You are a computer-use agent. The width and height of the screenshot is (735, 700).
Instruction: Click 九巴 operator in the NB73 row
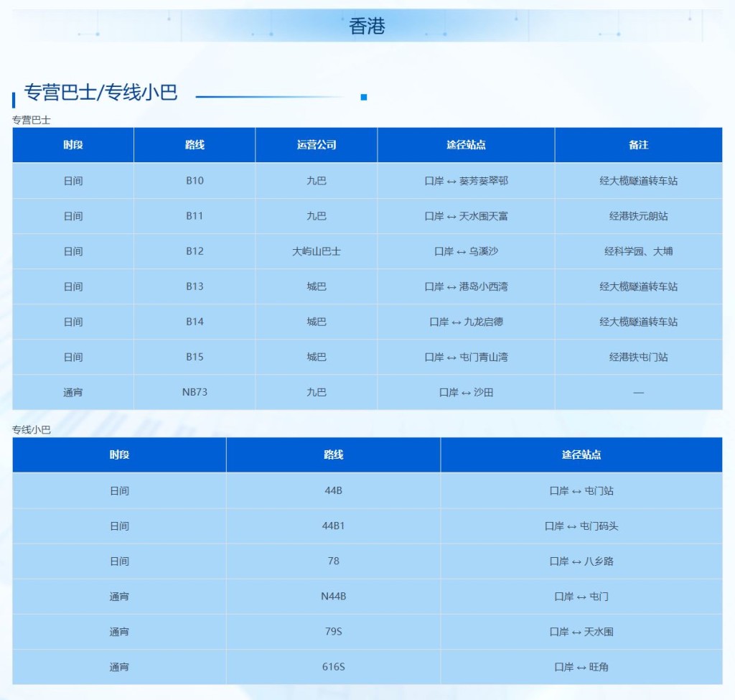[x=317, y=392]
